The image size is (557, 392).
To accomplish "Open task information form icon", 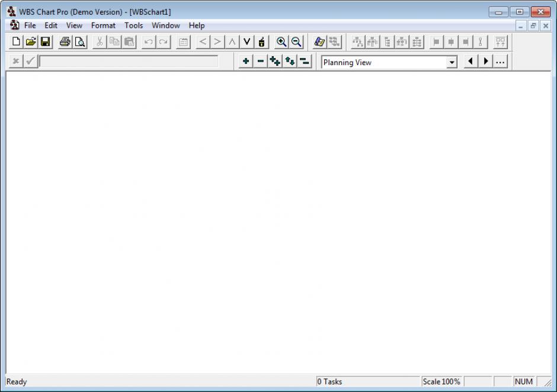I will [183, 42].
